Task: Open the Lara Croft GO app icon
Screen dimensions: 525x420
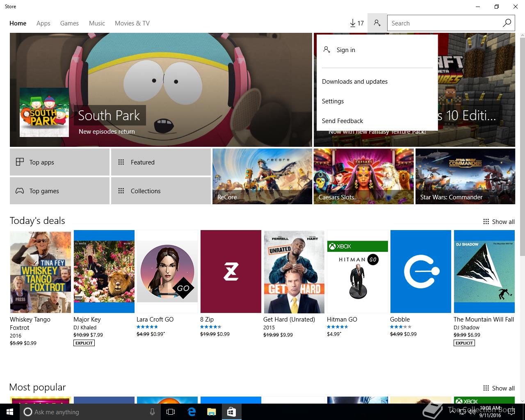Action: point(167,272)
